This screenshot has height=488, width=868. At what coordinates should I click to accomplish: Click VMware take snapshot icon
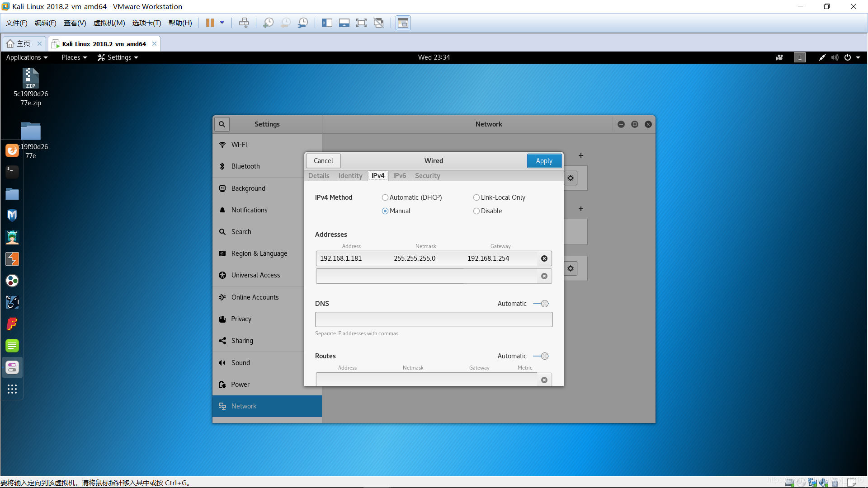[x=268, y=23]
